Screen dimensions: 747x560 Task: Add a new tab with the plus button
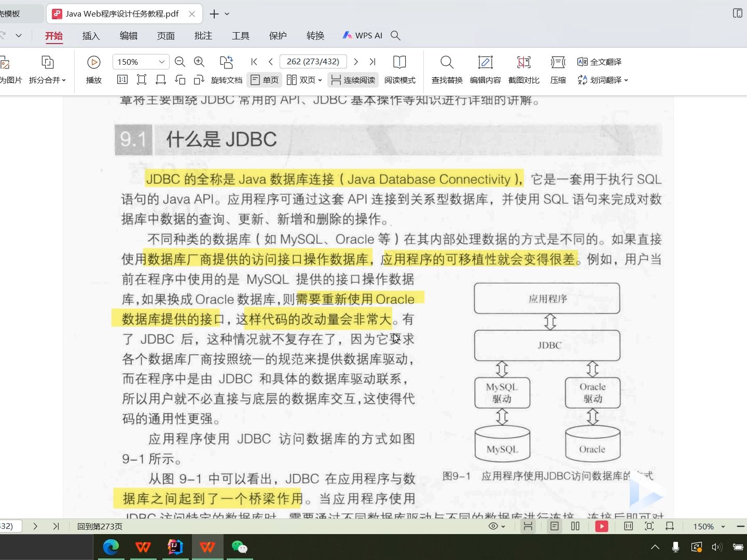click(214, 14)
